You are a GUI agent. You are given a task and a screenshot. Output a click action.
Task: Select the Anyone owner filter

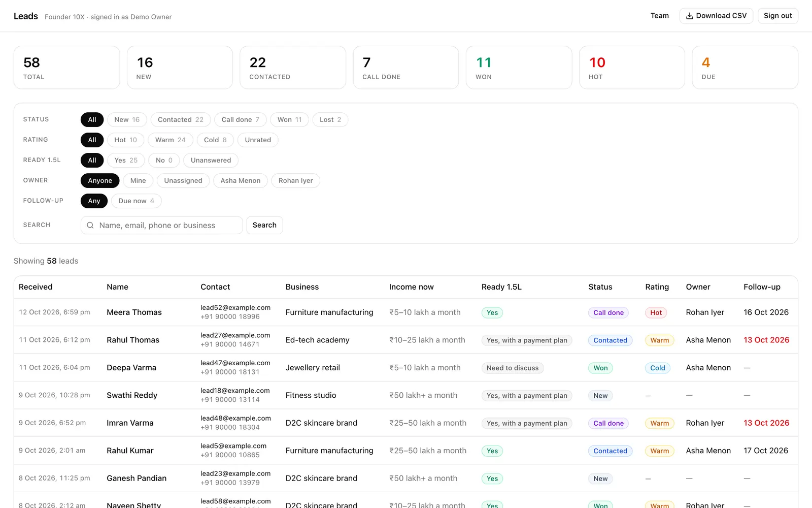click(x=100, y=180)
